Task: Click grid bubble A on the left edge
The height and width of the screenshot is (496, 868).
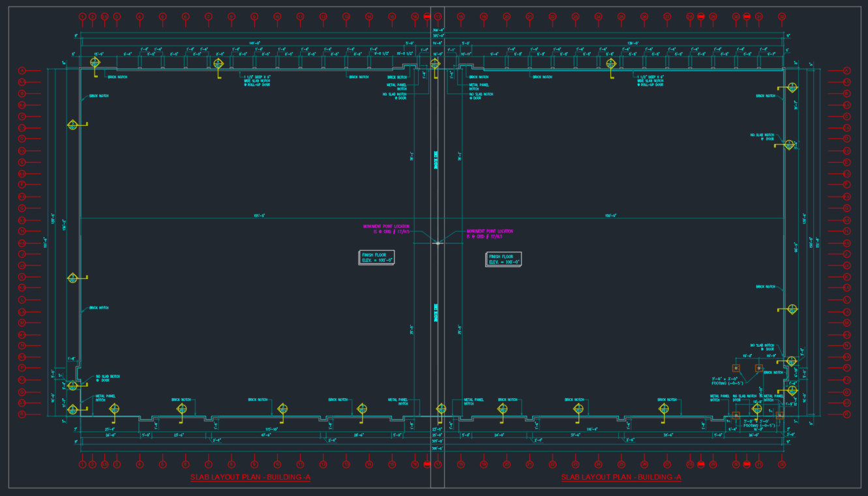Action: [22, 71]
